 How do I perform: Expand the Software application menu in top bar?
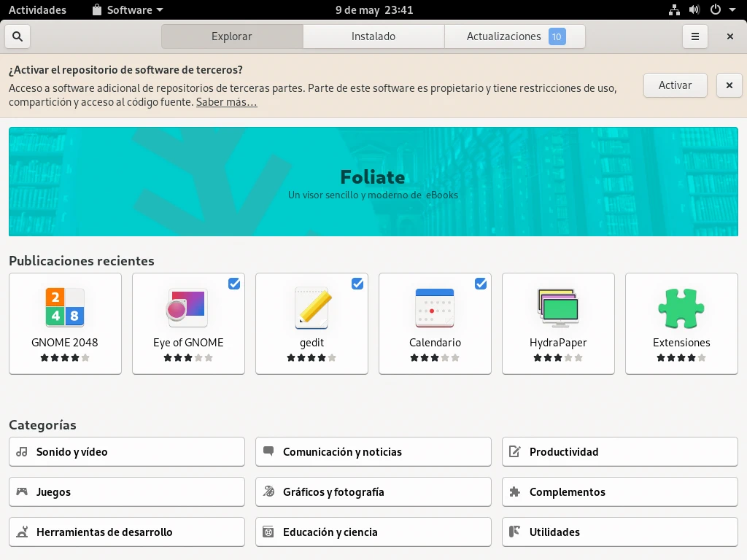tap(128, 10)
